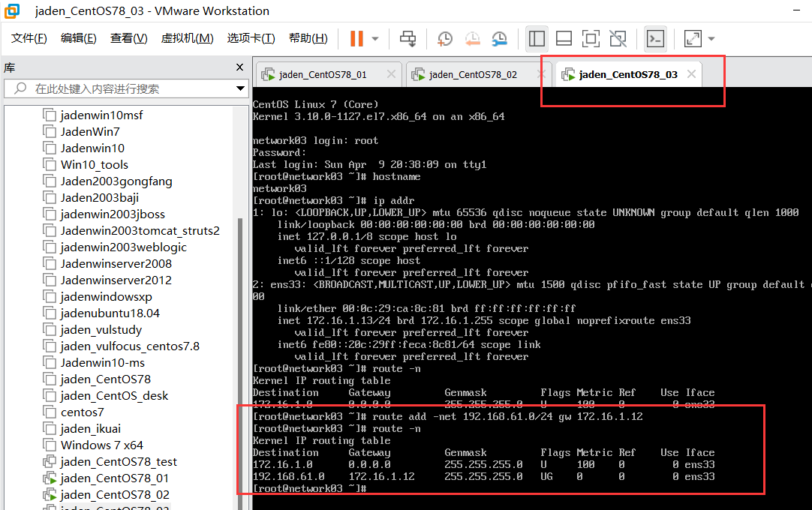Open the stretch display dropdown arrow
The image size is (812, 510).
[711, 38]
